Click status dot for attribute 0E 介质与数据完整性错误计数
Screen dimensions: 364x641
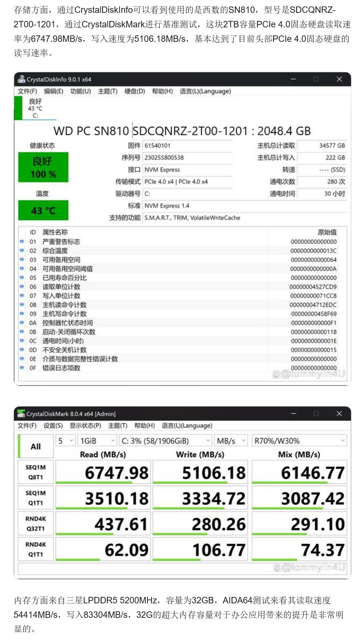22,358
